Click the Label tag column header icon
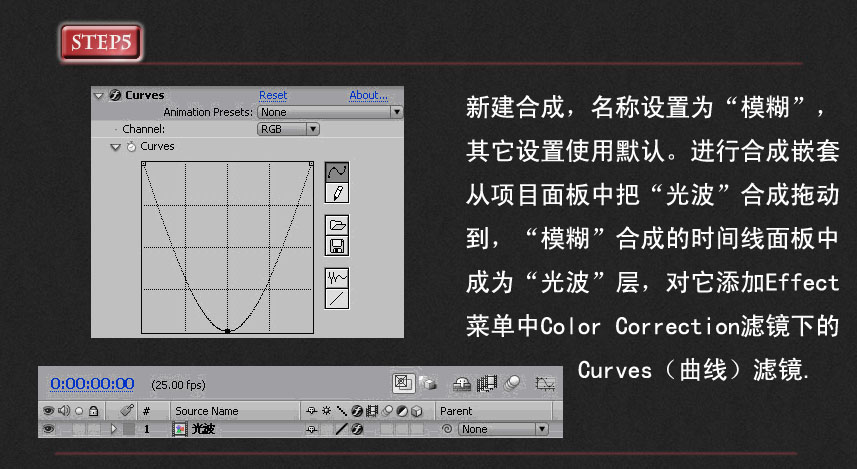This screenshot has height=469, width=857. coord(127,410)
